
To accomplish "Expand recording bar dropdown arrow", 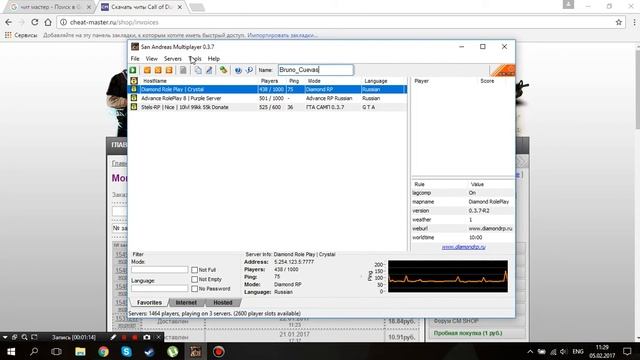I will (5, 338).
